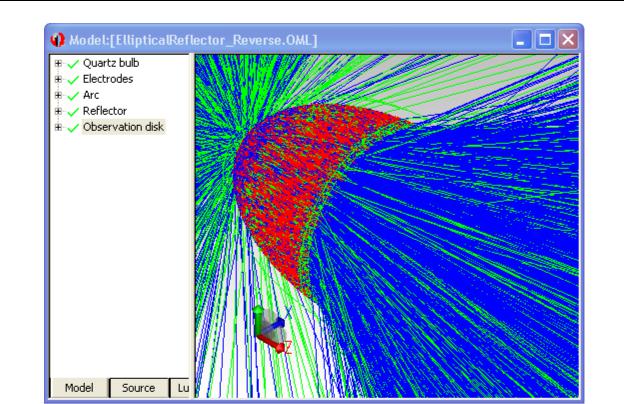Expand the Quartz bulb tree node

click(58, 63)
